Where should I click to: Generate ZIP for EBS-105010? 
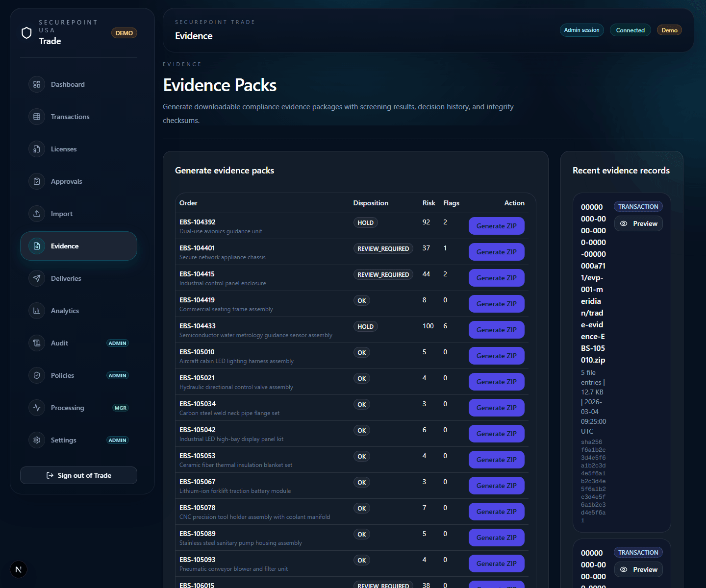[x=497, y=356]
